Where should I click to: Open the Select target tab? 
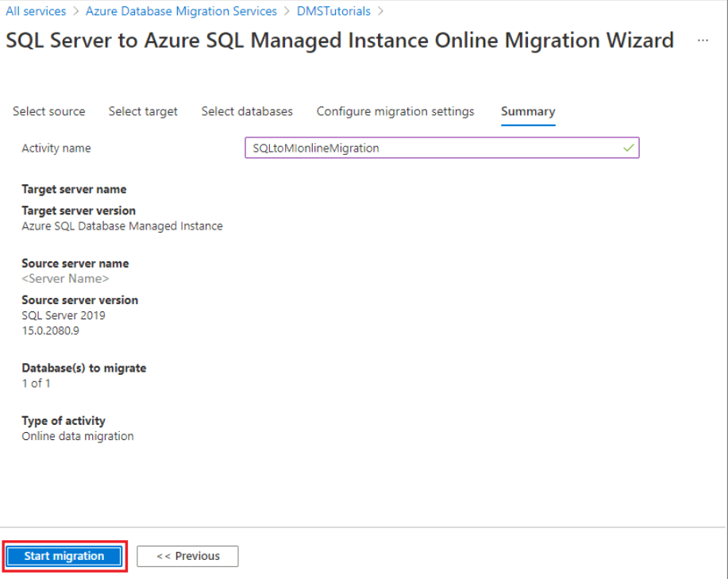pos(143,111)
